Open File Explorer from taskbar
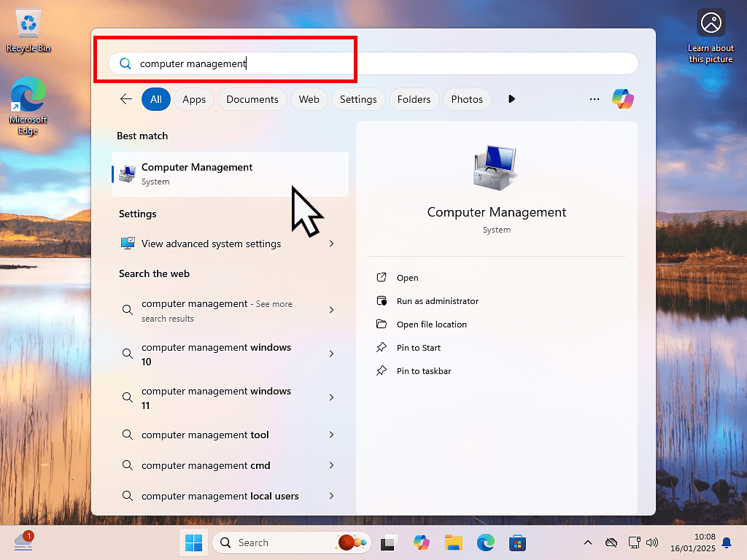The image size is (747, 560). 454,542
